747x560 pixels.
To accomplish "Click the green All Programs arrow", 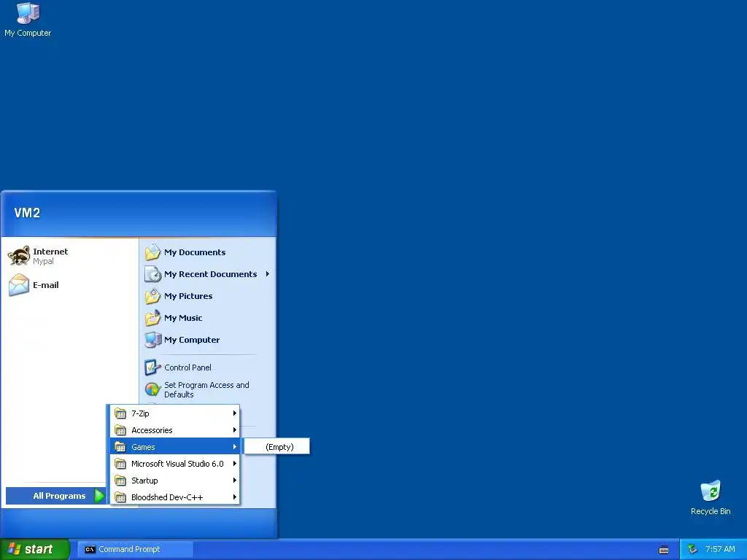I will [99, 496].
